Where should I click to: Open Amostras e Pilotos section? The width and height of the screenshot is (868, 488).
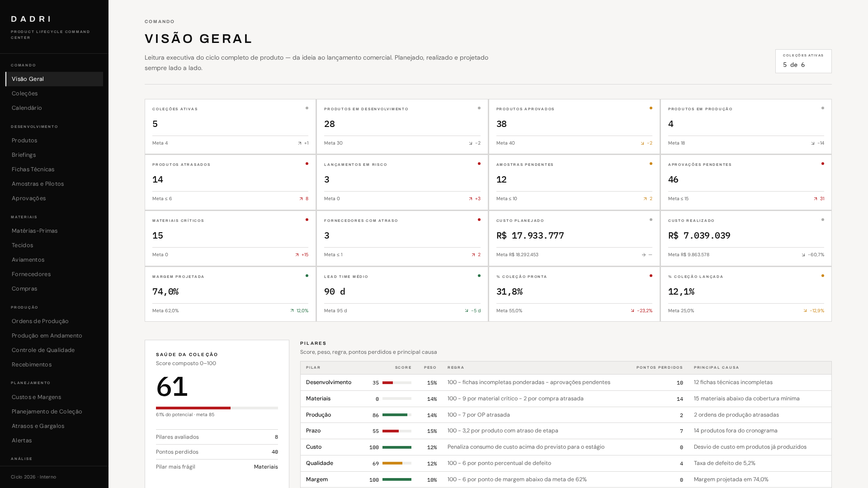pyautogui.click(x=54, y=184)
